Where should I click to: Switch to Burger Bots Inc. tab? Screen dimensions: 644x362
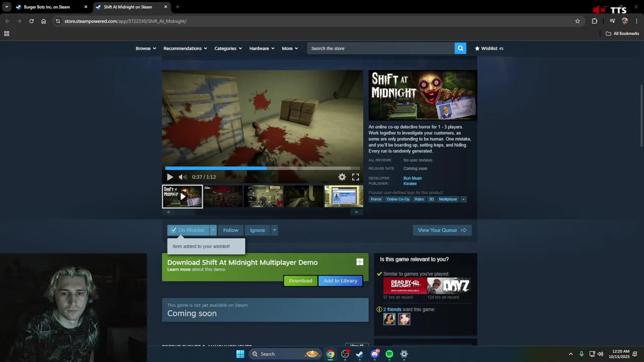pyautogui.click(x=47, y=7)
